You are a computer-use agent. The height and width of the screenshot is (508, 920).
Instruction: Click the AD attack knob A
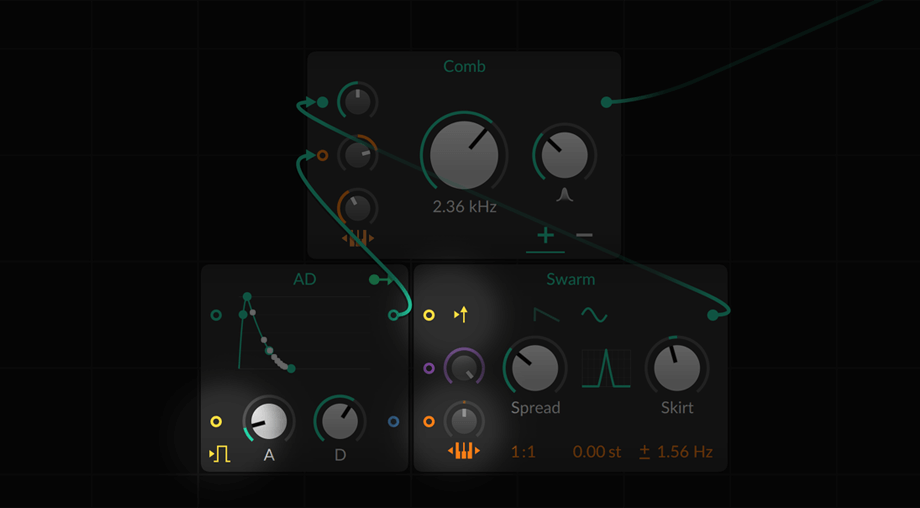click(269, 421)
